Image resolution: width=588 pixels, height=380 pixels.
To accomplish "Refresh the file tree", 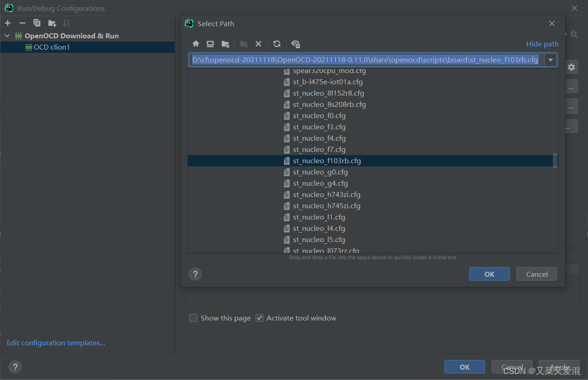I will coord(277,44).
